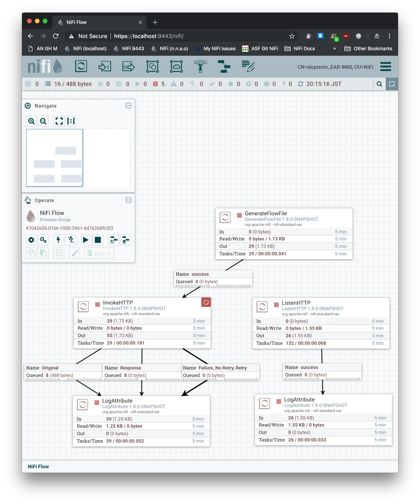The height and width of the screenshot is (504, 420).
Task: Click the Label toolbar icon
Action: [x=248, y=66]
